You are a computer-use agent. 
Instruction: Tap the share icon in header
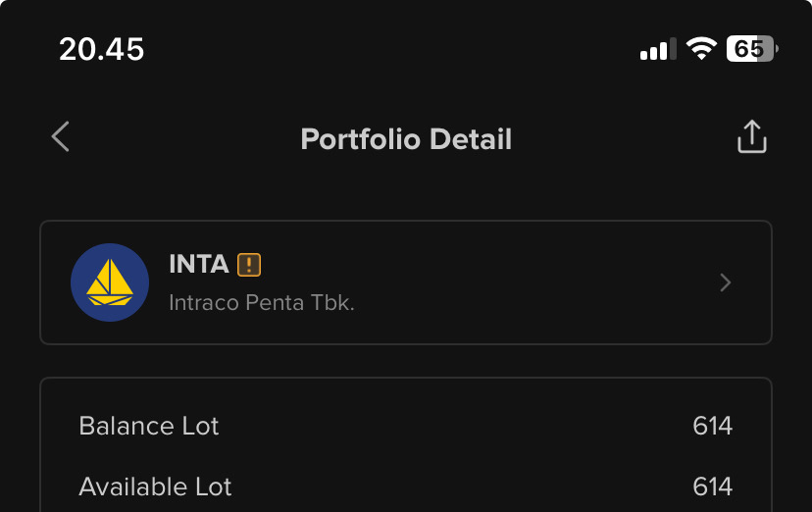click(751, 137)
